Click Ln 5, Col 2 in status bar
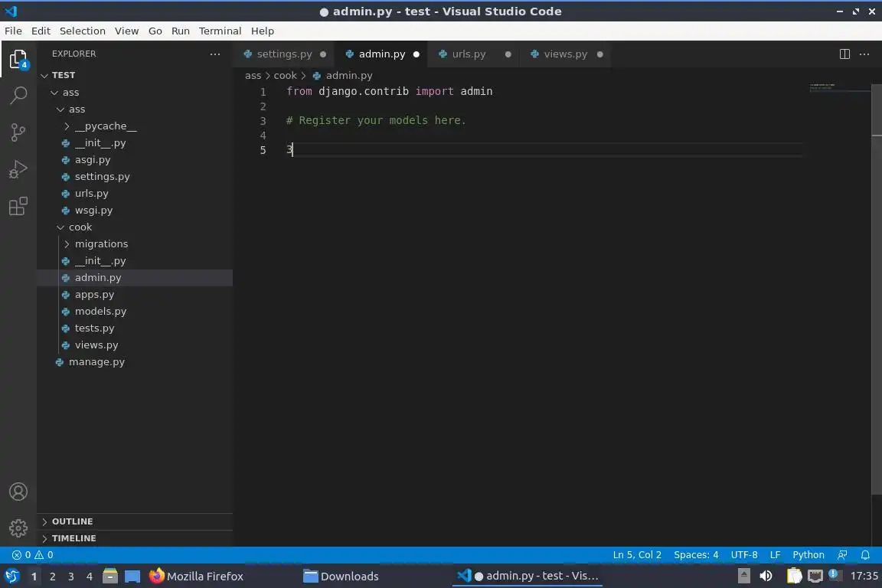 point(637,555)
